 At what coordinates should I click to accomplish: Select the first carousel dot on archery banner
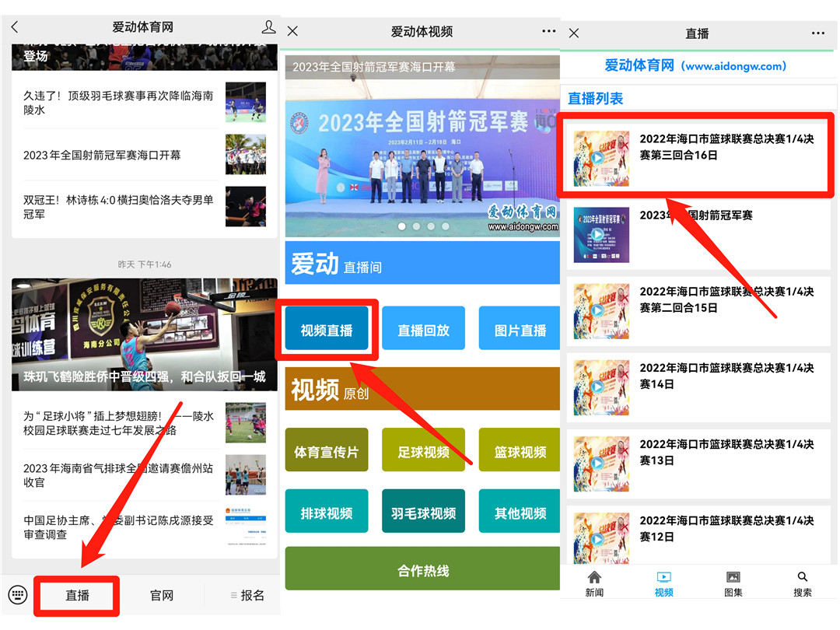tap(402, 226)
